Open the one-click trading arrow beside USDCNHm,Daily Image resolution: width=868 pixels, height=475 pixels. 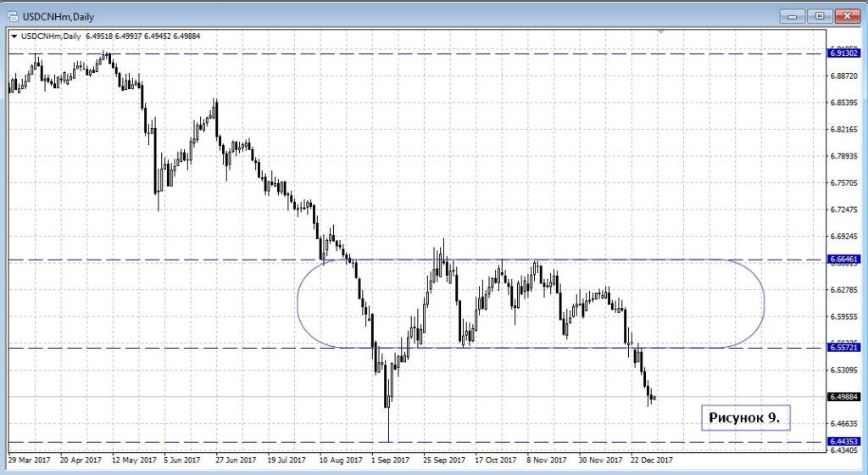[x=14, y=36]
